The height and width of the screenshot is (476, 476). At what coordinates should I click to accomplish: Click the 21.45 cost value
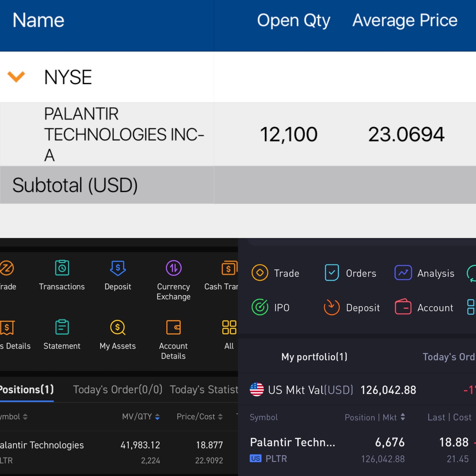point(457,459)
